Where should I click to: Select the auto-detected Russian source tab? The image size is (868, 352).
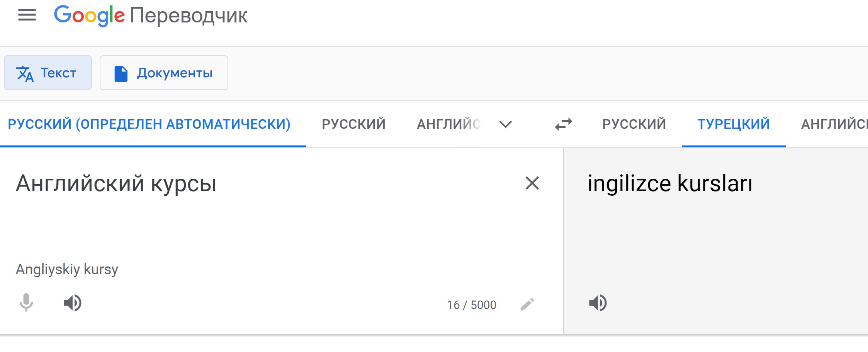click(149, 124)
